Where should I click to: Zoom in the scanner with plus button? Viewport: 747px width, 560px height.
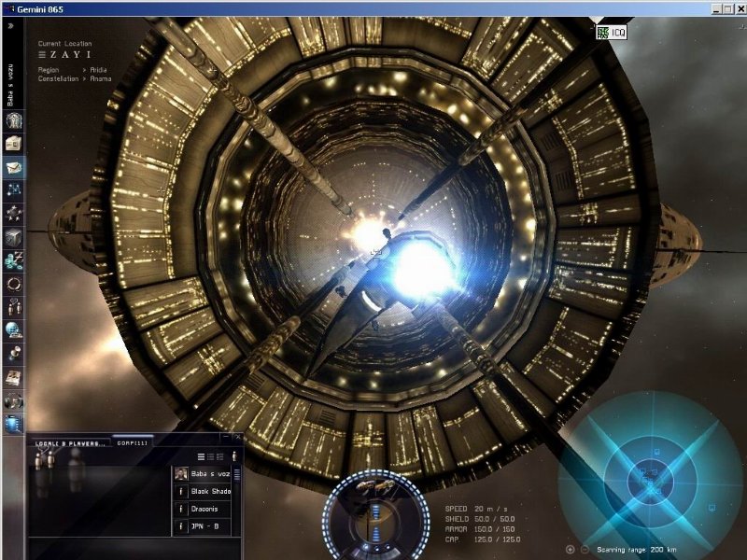coord(570,550)
